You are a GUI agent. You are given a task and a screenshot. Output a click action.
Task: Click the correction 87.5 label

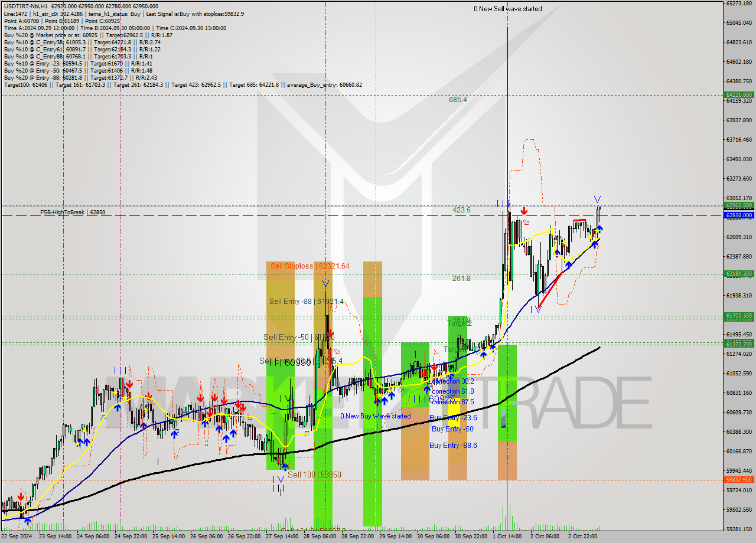coord(452,402)
